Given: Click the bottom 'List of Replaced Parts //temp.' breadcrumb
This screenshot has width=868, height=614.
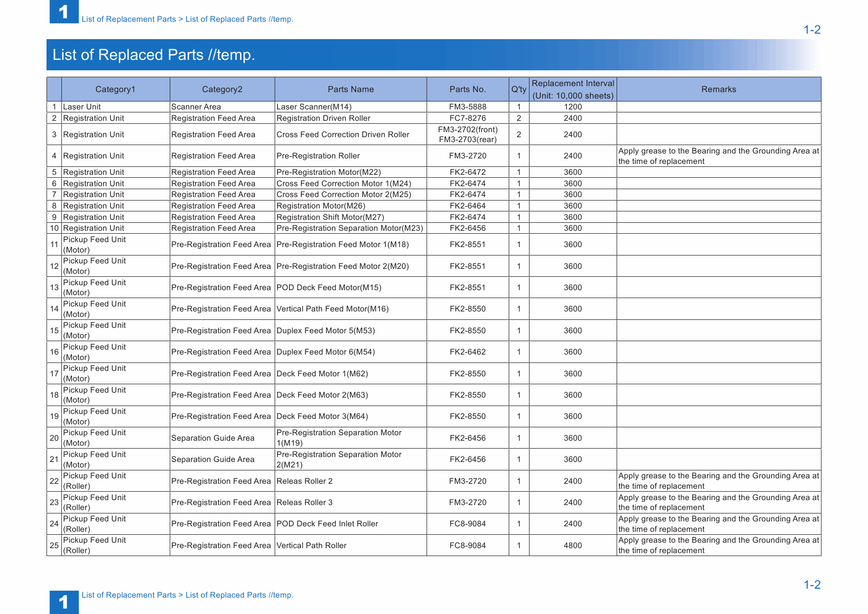Looking at the screenshot, I should coord(240,595).
